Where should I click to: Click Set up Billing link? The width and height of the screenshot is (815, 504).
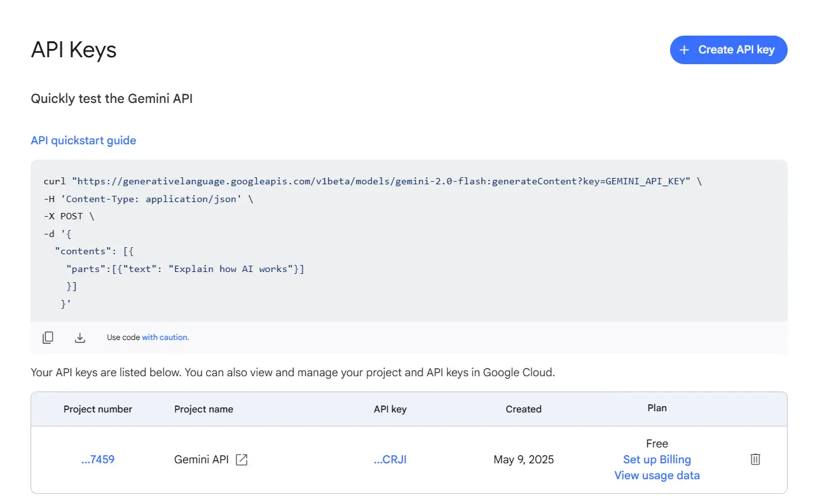tap(657, 460)
